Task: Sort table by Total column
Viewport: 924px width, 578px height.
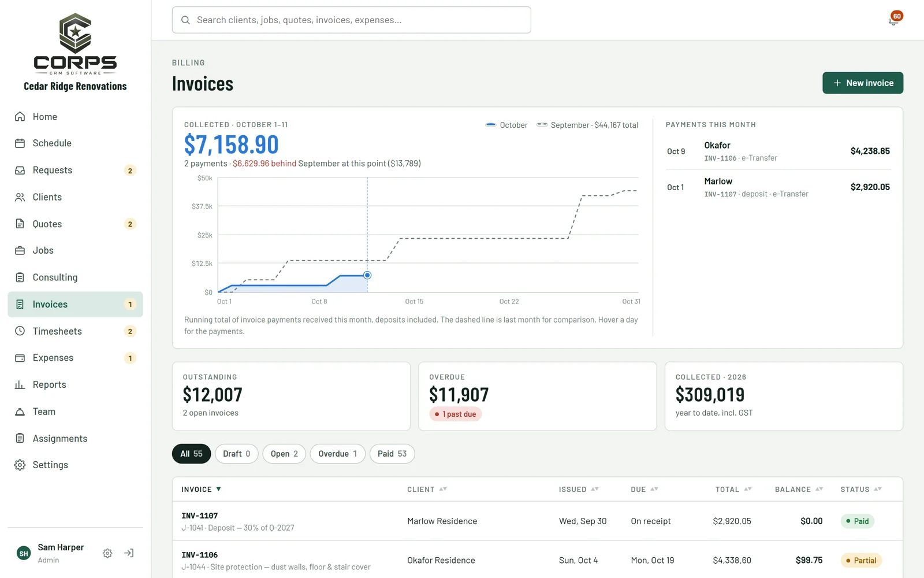Action: click(x=733, y=490)
